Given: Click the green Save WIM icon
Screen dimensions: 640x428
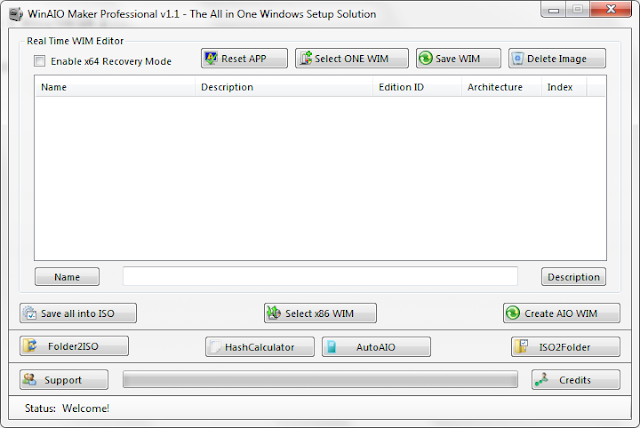Looking at the screenshot, I should [x=425, y=58].
